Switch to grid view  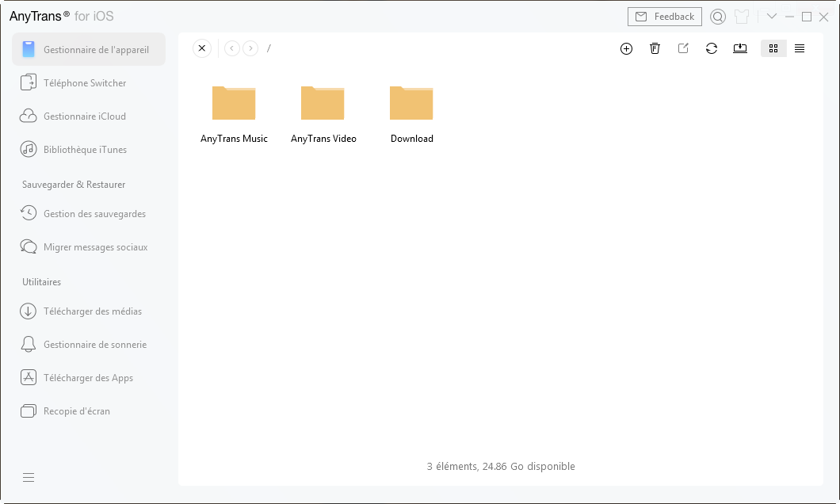[773, 48]
